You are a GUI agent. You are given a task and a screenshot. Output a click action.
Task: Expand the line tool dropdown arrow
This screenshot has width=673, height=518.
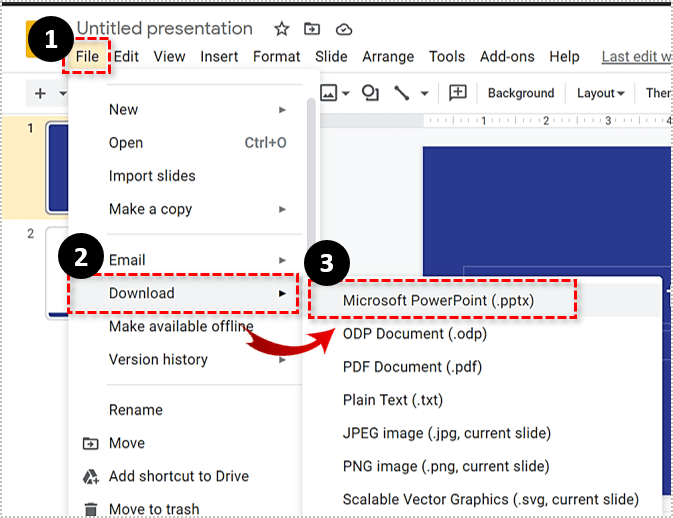[x=424, y=94]
